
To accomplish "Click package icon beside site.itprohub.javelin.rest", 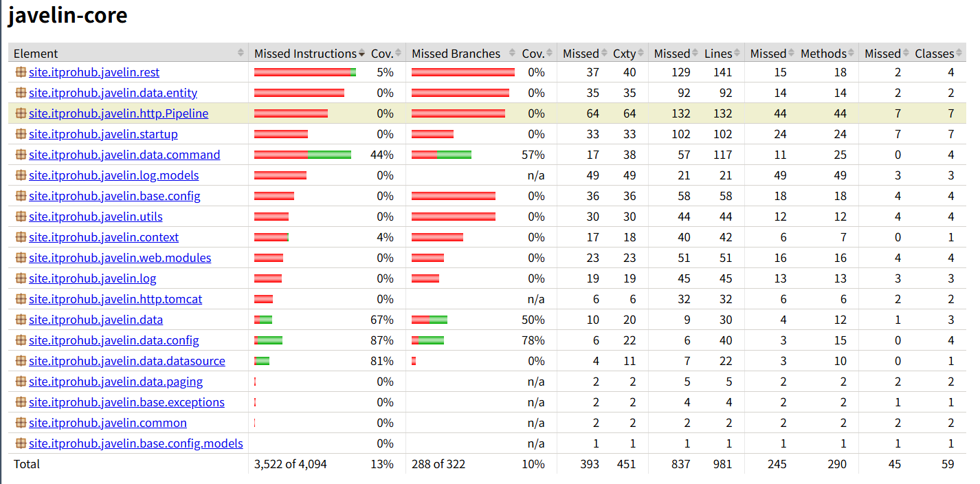I will 21,72.
